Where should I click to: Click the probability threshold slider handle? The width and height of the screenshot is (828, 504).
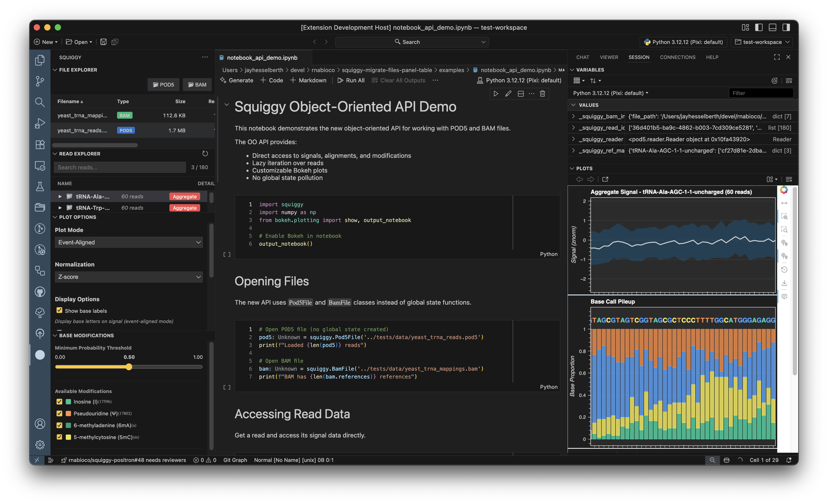coord(129,367)
